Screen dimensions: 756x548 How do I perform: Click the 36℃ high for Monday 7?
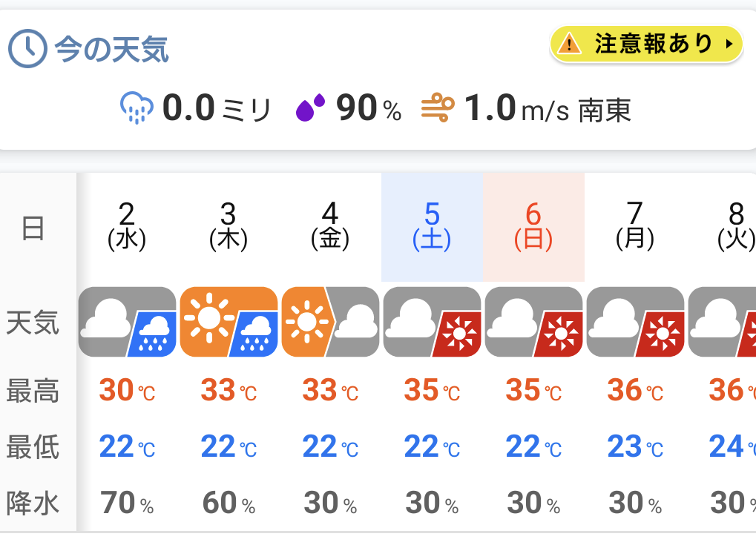(x=636, y=390)
